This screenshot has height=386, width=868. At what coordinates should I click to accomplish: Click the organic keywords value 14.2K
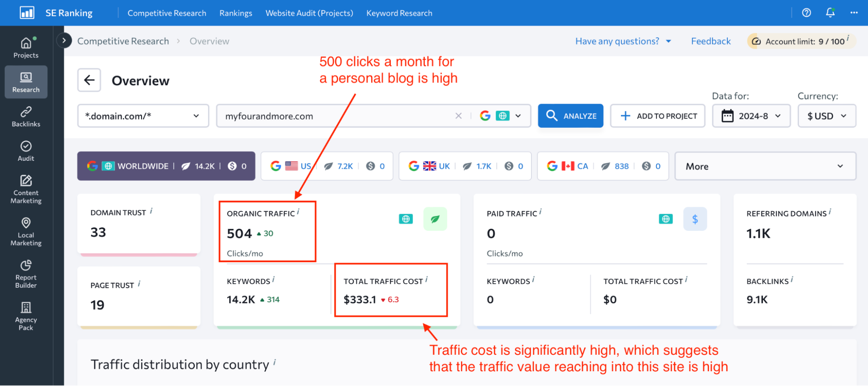coord(241,299)
